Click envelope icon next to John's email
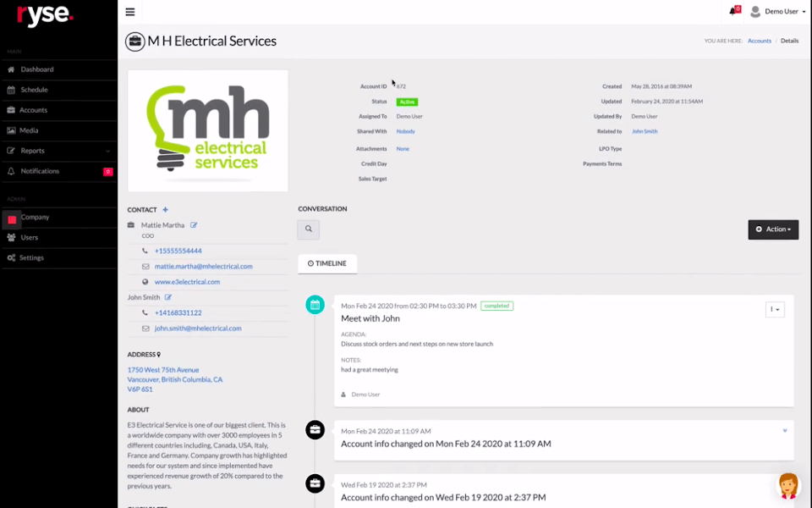 point(145,329)
